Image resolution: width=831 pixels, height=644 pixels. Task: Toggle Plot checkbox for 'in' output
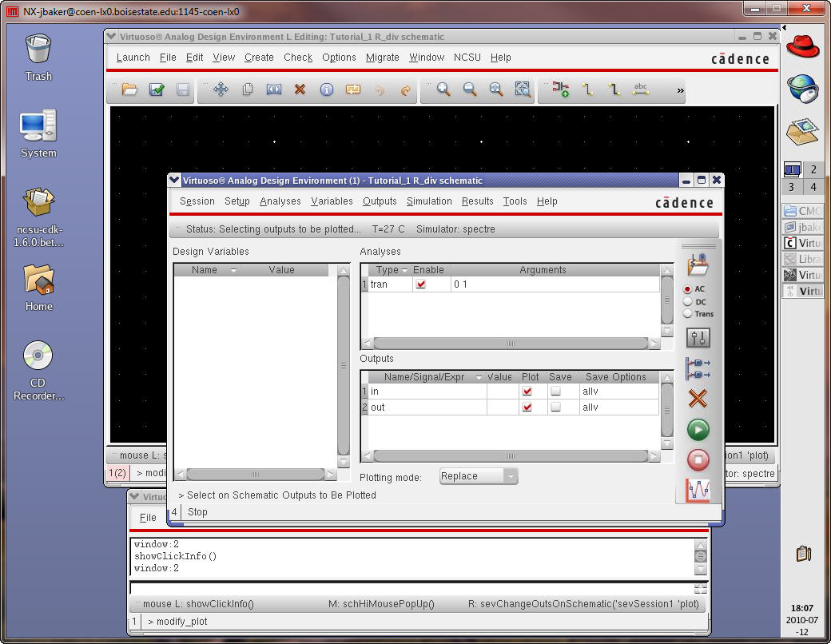527,392
